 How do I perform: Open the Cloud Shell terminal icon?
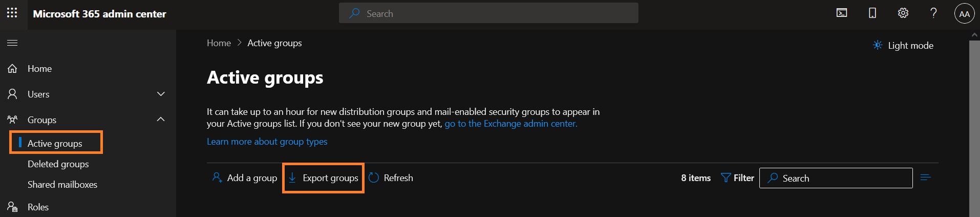click(842, 13)
